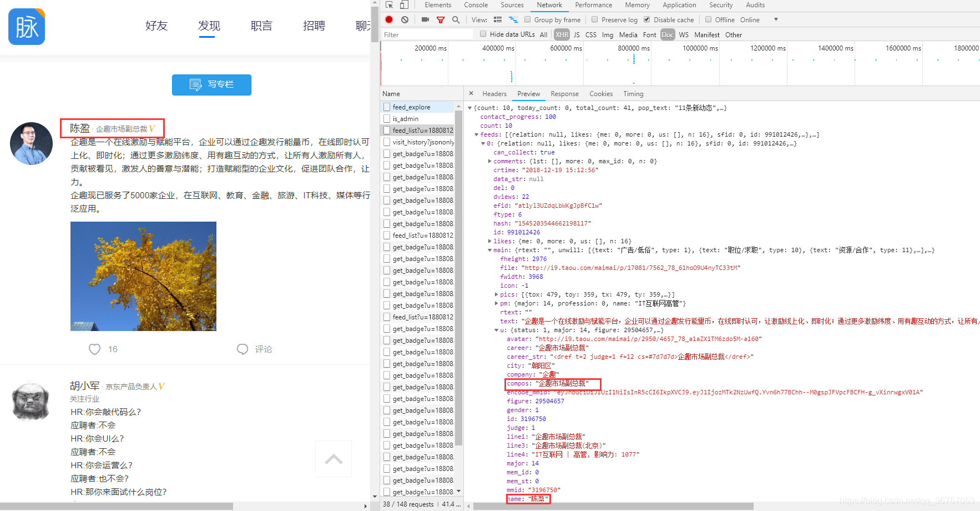Open the Online throttling dropdown
The image size is (980, 511).
[x=759, y=19]
